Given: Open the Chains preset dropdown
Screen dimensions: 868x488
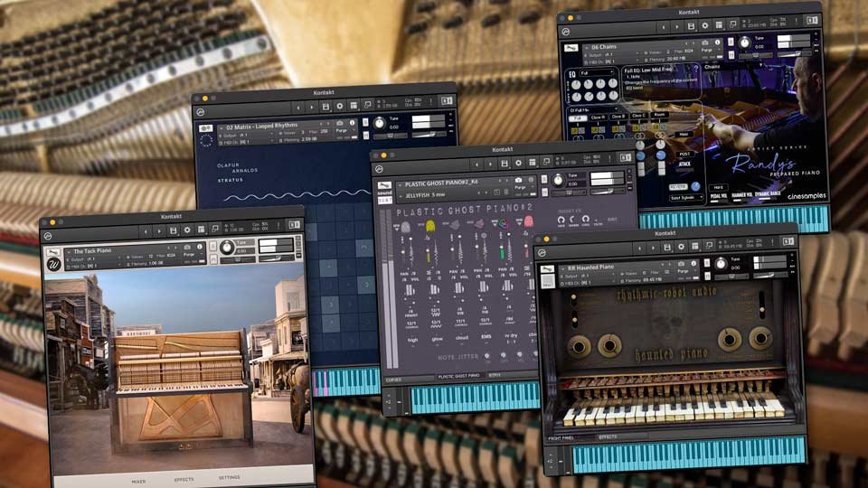Looking at the screenshot, I should pos(733,66).
